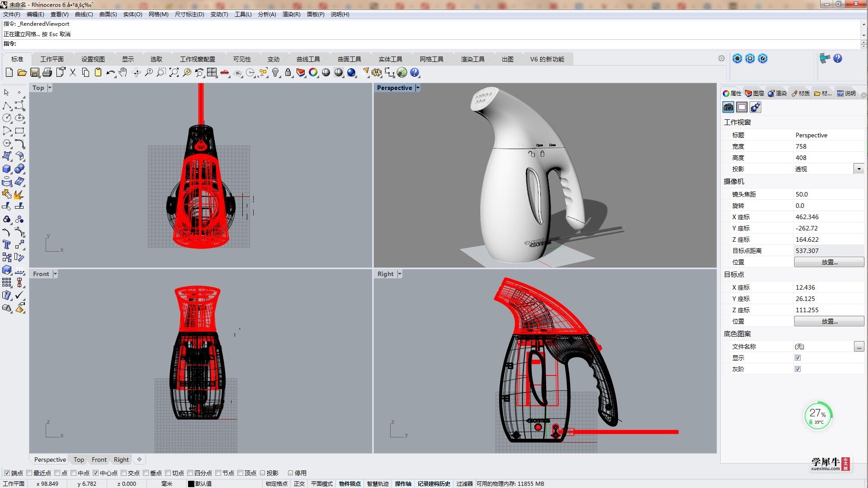
Task: Click the 放置 button under 摄像机
Action: (829, 262)
